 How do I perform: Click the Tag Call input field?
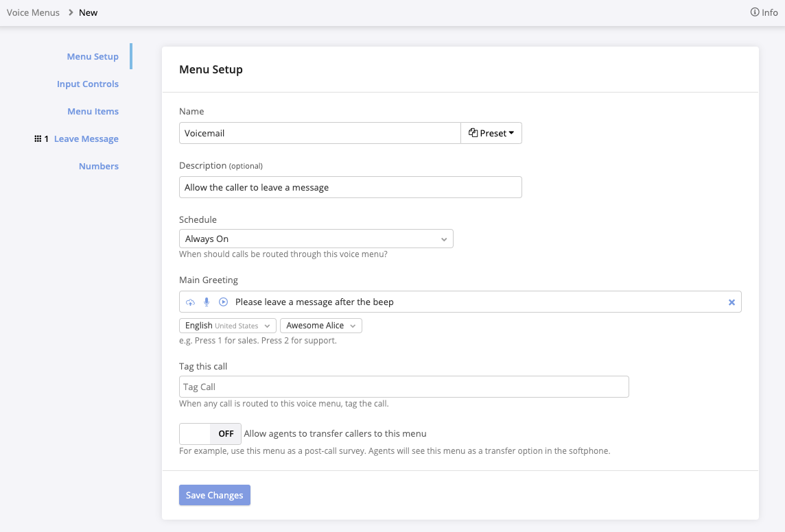click(x=403, y=387)
